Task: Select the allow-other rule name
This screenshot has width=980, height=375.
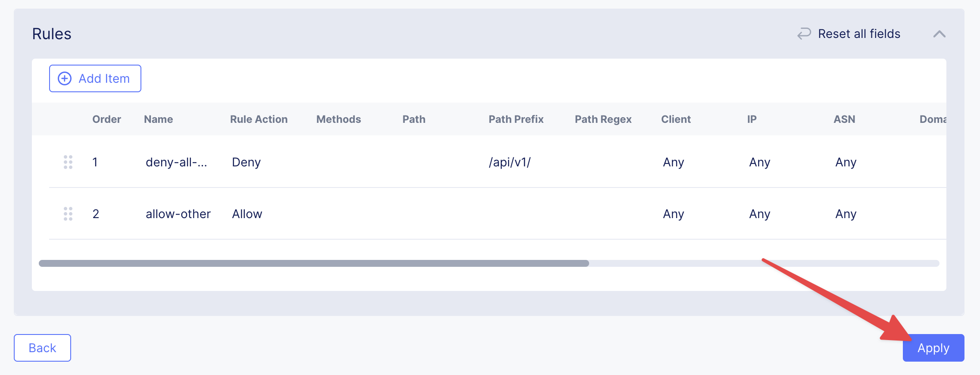Action: tap(178, 214)
